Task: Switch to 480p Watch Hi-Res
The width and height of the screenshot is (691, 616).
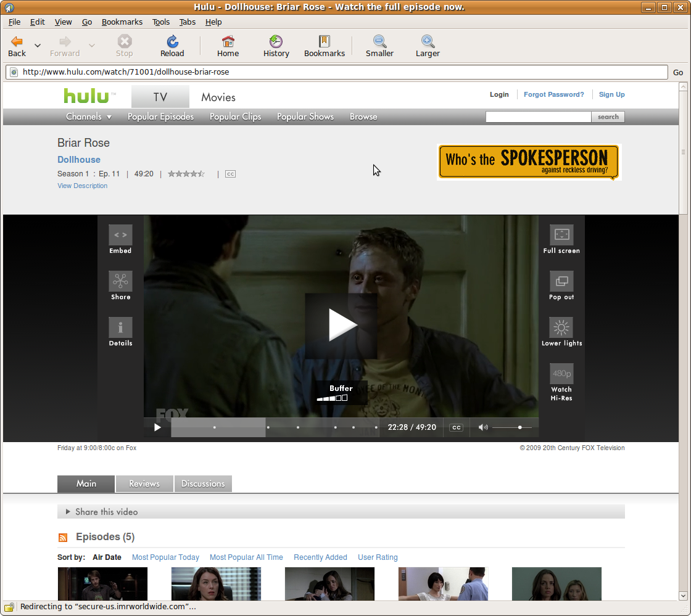Action: click(x=561, y=374)
